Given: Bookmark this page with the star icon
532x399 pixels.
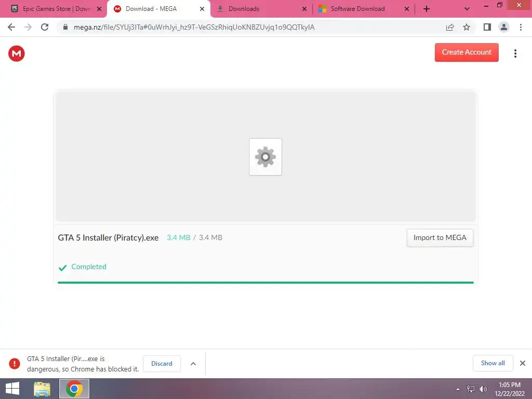Looking at the screenshot, I should click(x=467, y=27).
